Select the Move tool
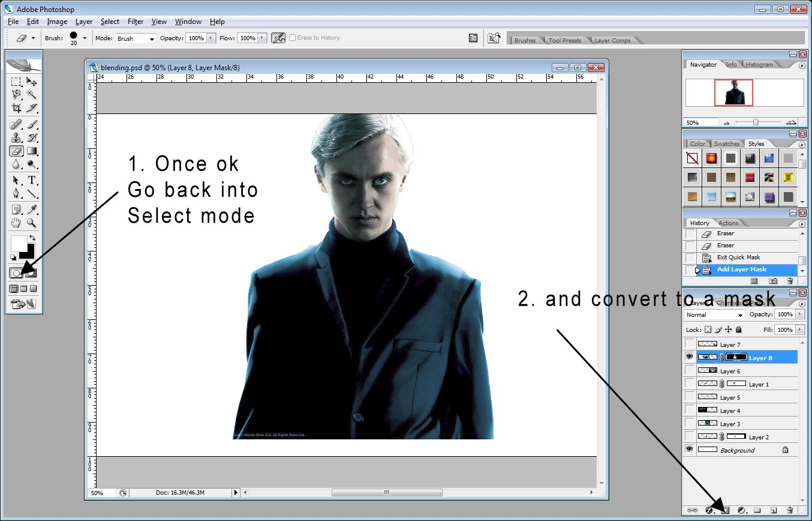812x521 pixels. (x=32, y=82)
